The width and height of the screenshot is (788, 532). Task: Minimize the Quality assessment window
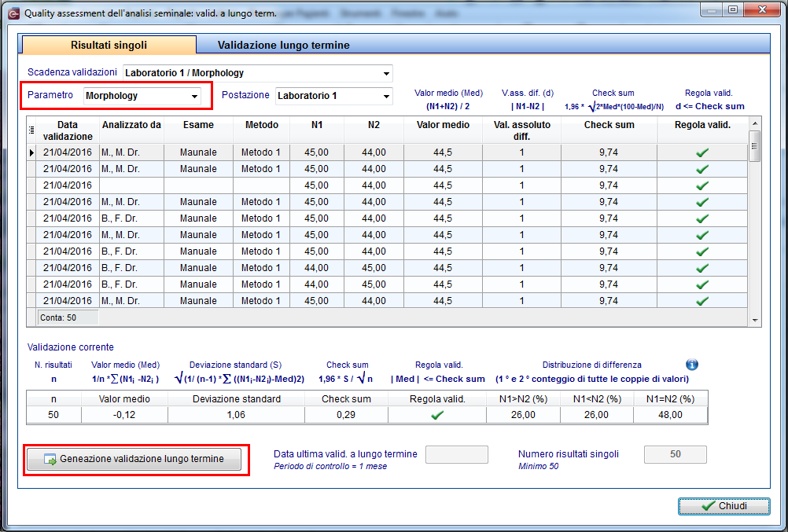(x=712, y=9)
